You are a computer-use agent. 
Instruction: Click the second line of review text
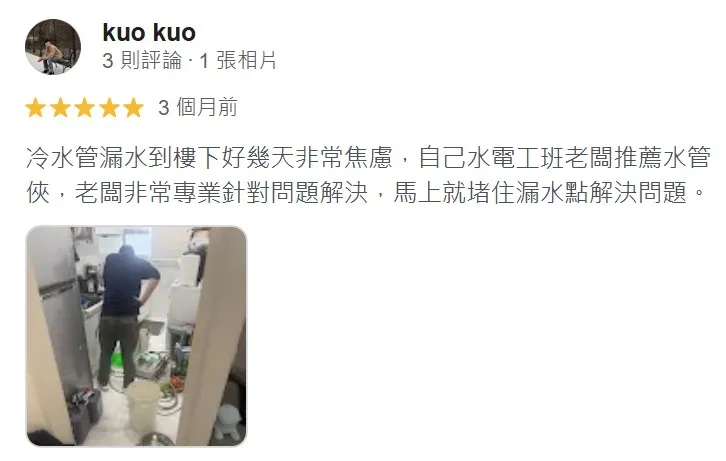tap(366, 193)
